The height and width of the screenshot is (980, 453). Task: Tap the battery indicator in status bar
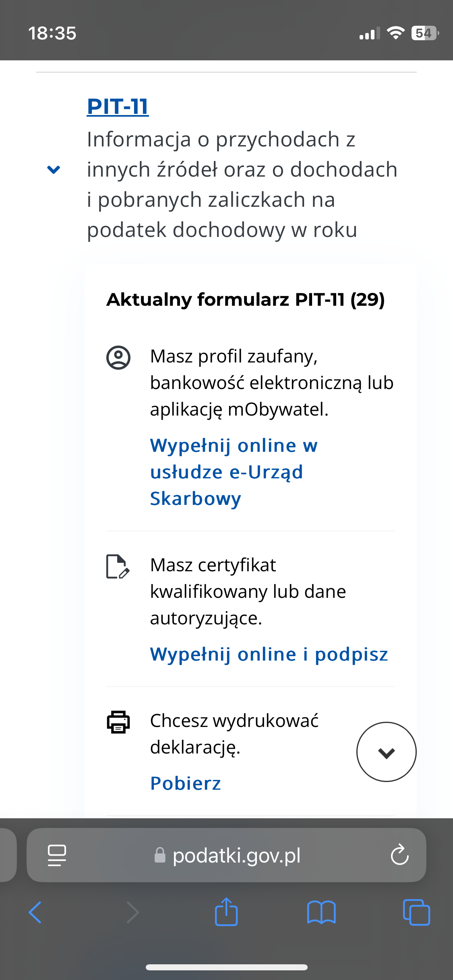[x=424, y=33]
